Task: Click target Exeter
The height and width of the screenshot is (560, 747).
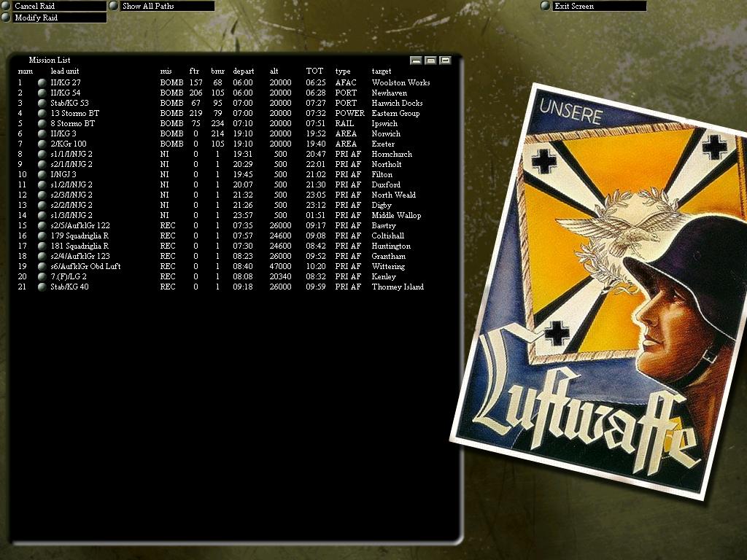Action: [383, 144]
